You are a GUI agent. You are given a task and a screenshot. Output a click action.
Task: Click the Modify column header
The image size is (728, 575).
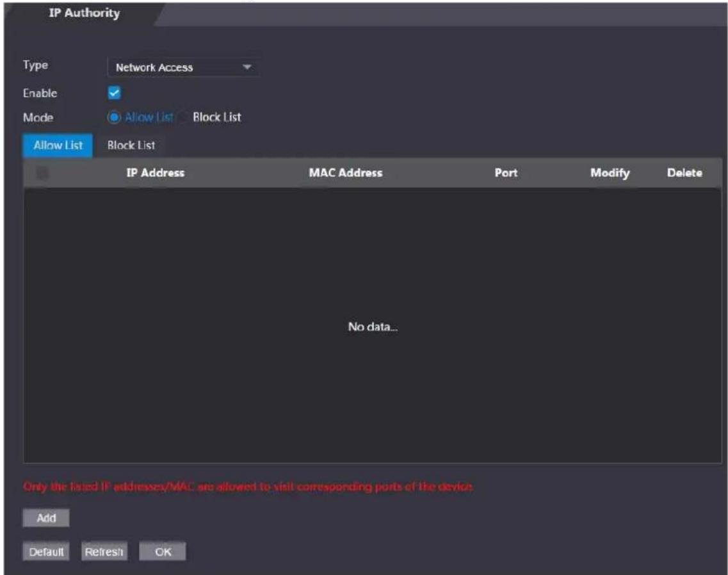point(610,173)
